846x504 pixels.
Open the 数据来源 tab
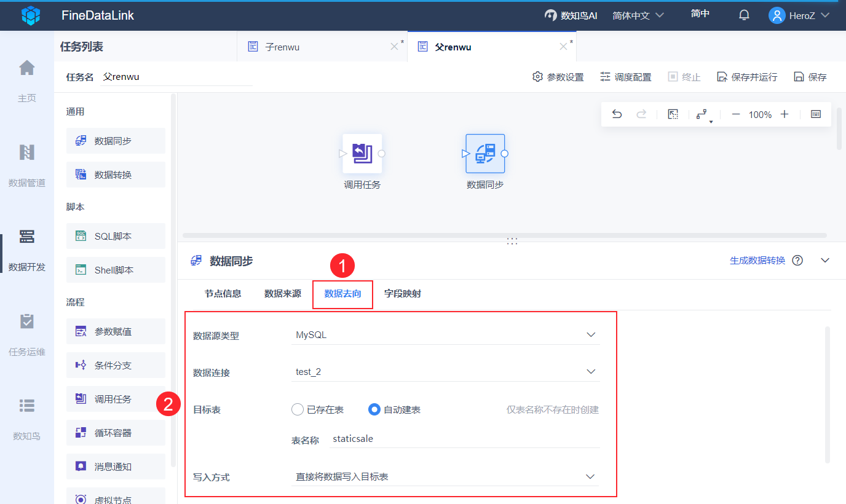[x=283, y=294]
